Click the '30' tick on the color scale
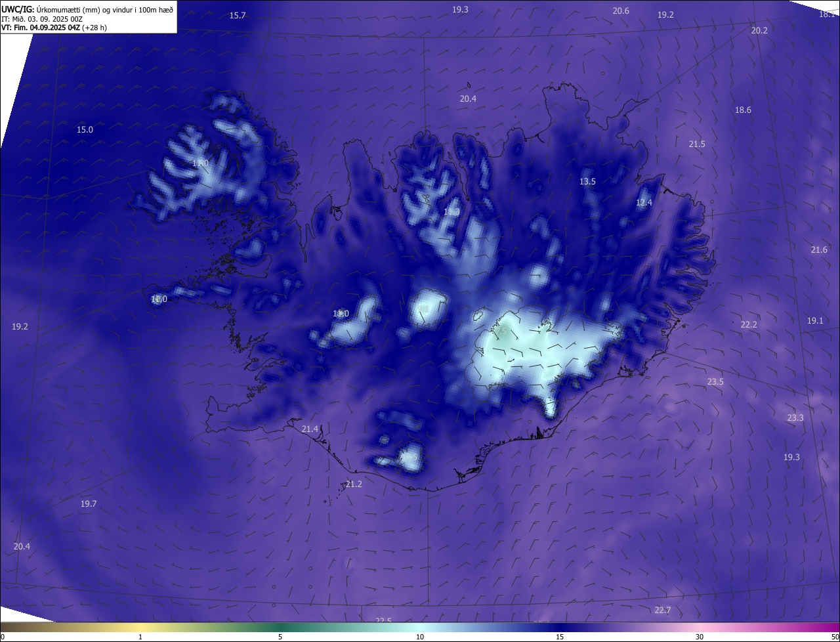This screenshot has width=840, height=642. pyautogui.click(x=700, y=637)
